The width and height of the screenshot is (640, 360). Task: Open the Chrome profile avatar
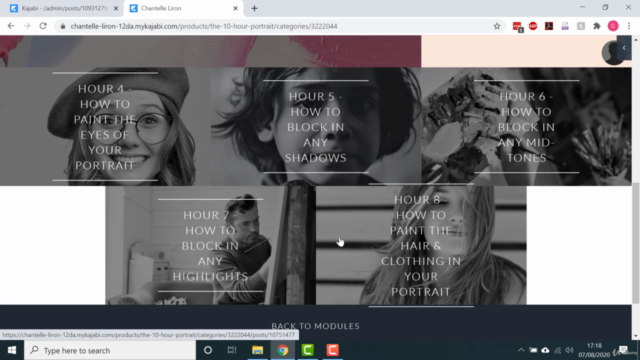tap(613, 26)
